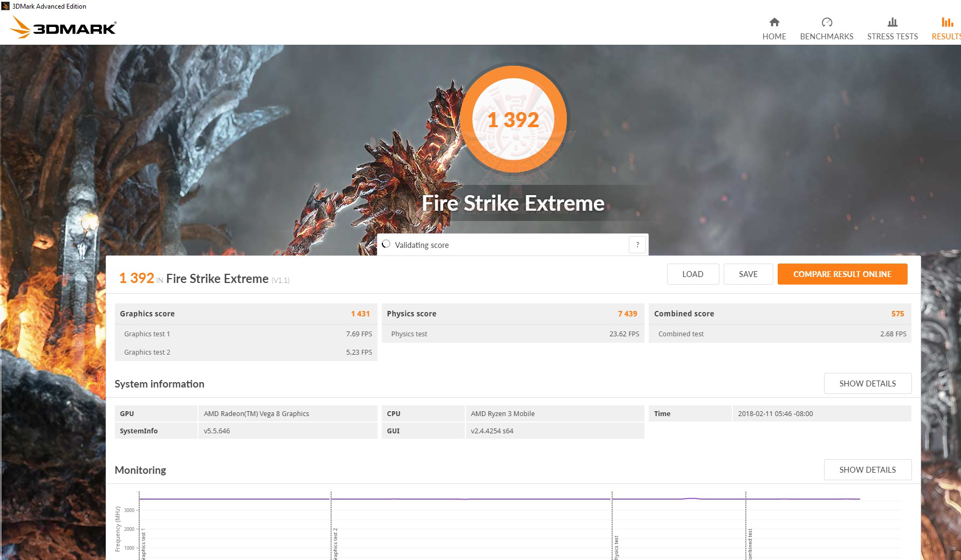The width and height of the screenshot is (961, 560).
Task: Select the Combined score value 575
Action: (897, 314)
